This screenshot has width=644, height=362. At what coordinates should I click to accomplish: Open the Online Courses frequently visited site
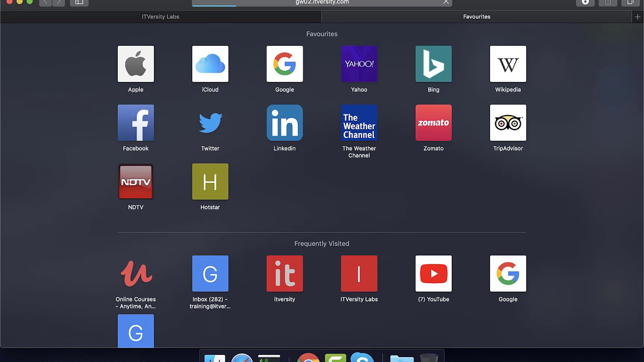135,274
